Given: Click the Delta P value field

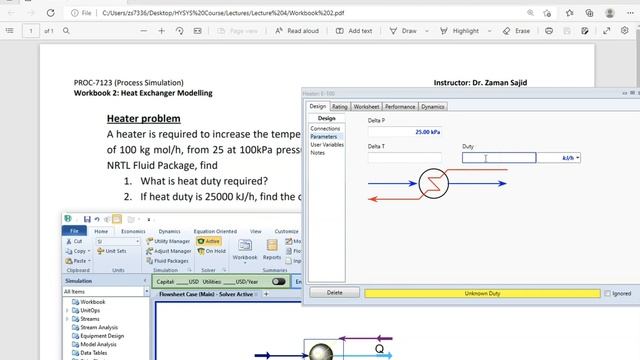Looking at the screenshot, I should click(404, 132).
